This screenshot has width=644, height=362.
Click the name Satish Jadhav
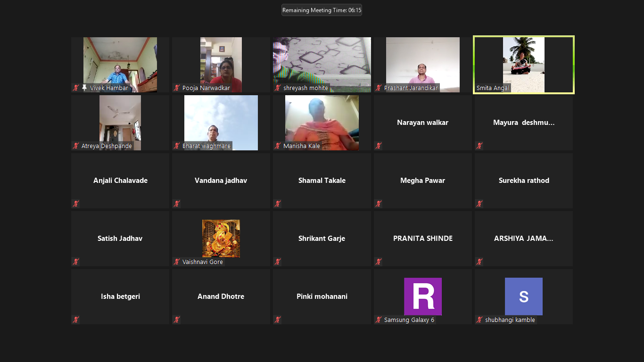tap(120, 239)
